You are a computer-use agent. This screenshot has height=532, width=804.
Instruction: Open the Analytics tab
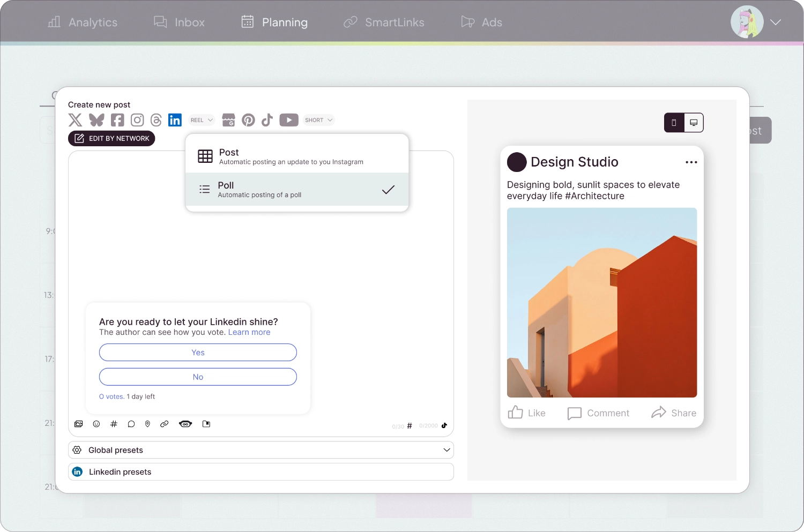(83, 22)
